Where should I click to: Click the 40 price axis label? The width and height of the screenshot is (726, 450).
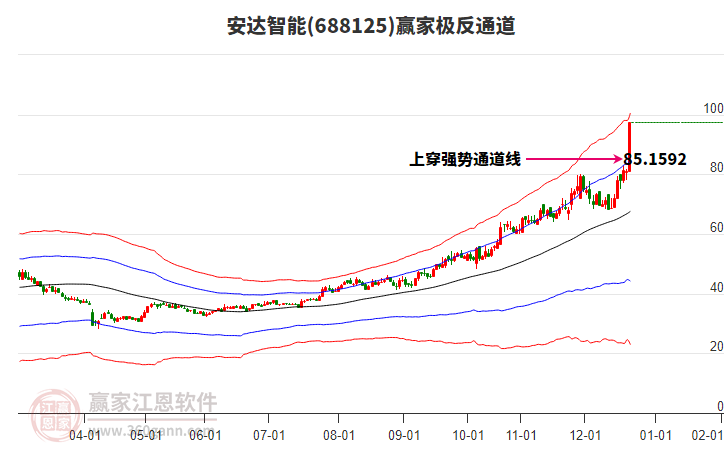click(x=717, y=288)
